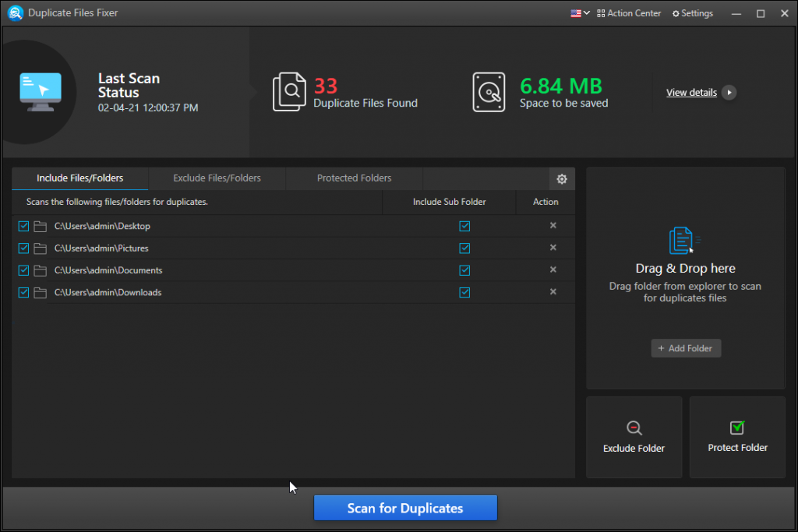Click the Protect Folder green check icon

pos(736,427)
